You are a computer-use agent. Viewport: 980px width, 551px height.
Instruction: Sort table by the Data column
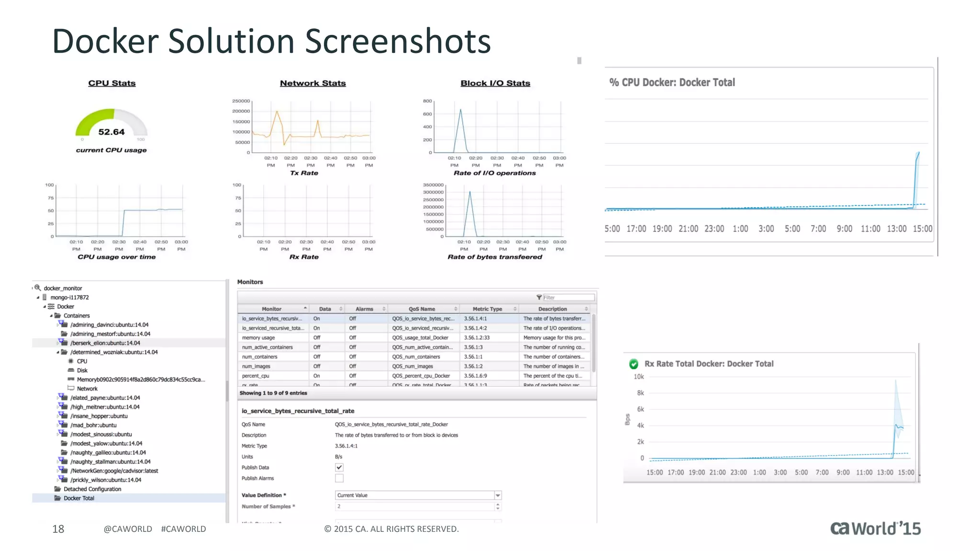pyautogui.click(x=327, y=309)
